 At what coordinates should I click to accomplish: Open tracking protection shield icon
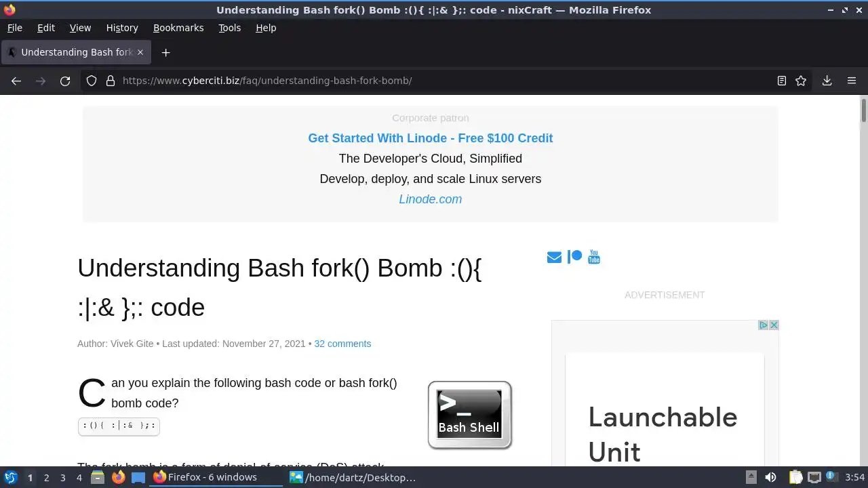point(92,81)
